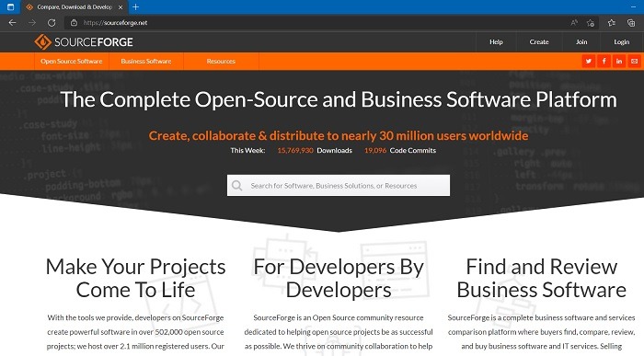Add this page to favorites star icon

tap(591, 23)
